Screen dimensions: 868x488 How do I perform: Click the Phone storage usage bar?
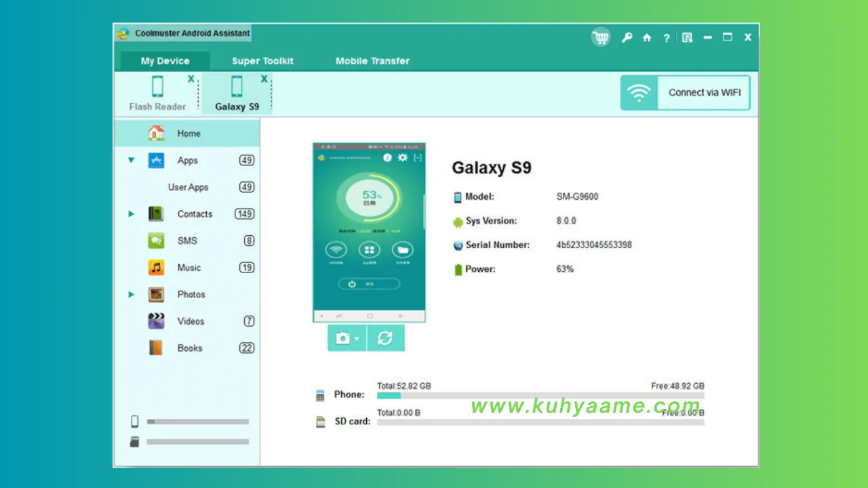(540, 396)
